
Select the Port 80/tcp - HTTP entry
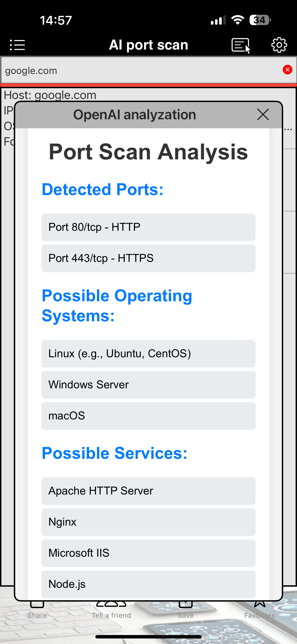148,227
